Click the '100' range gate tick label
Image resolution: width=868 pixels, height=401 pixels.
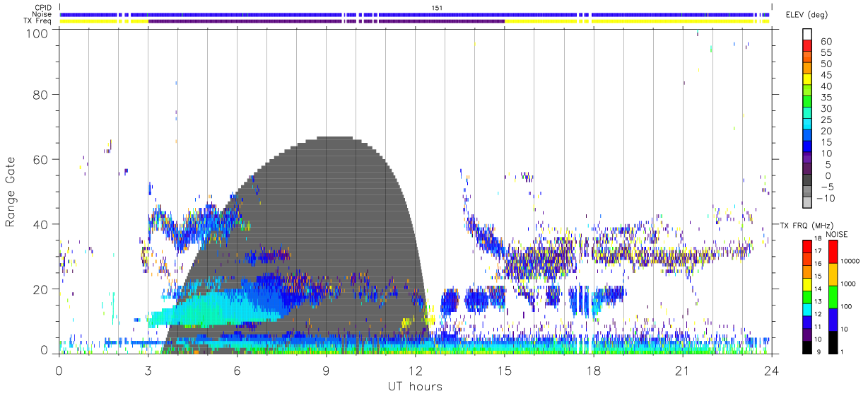pyautogui.click(x=36, y=33)
